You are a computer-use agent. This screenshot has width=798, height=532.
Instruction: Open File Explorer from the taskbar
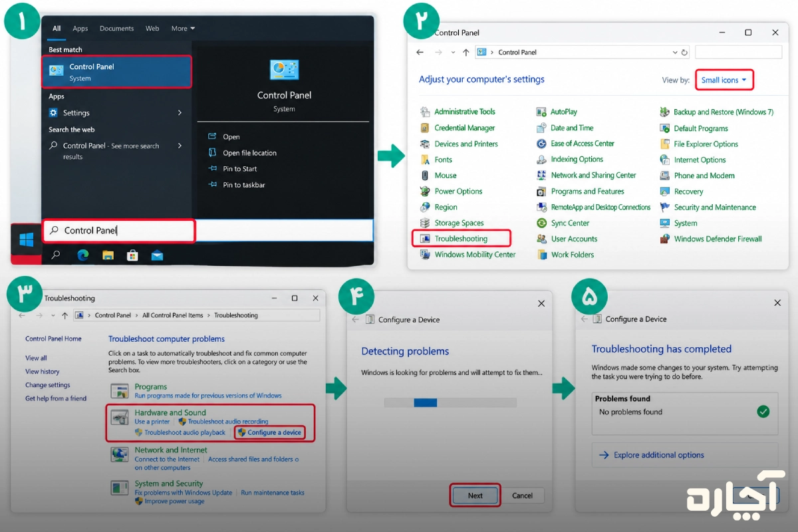(x=108, y=255)
